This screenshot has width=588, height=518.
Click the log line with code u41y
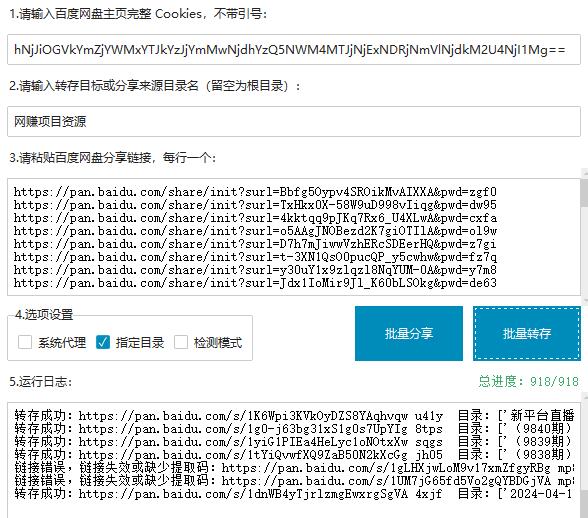point(294,416)
